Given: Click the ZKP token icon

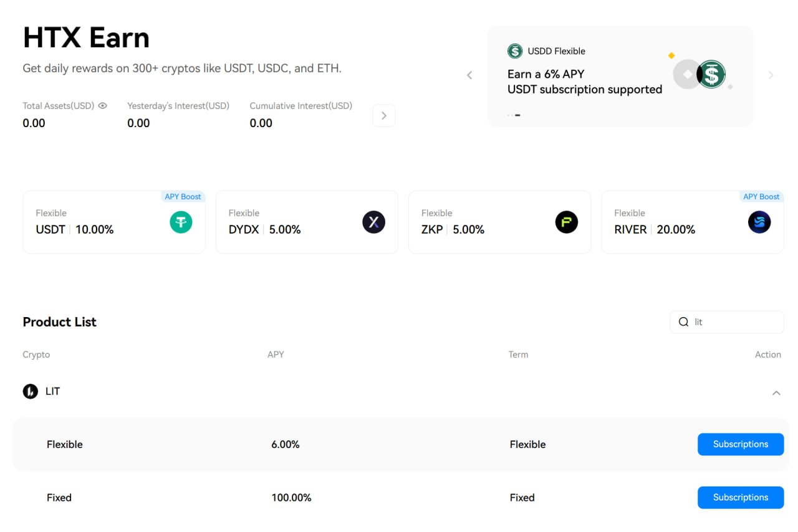Looking at the screenshot, I should click(x=566, y=222).
